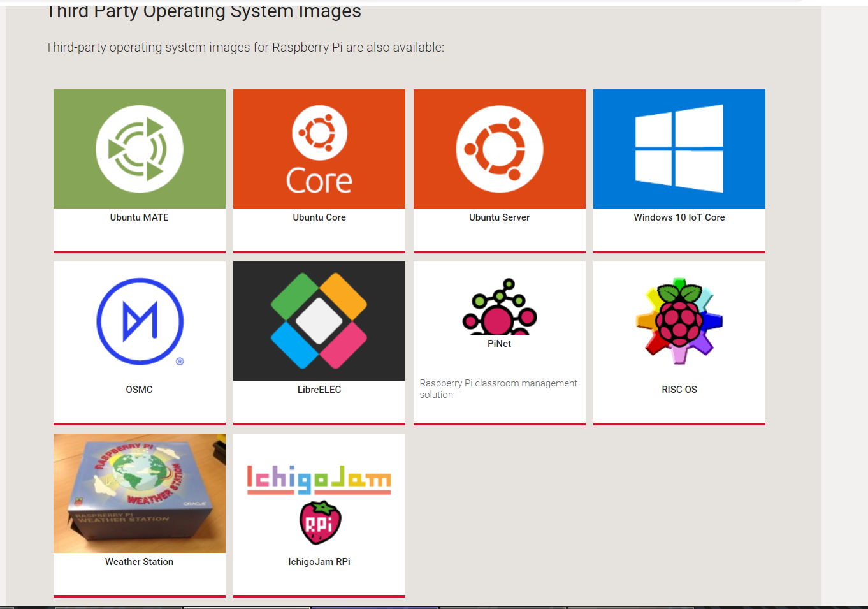Select the Ubuntu Core logo image
Image resolution: width=868 pixels, height=609 pixels.
(x=319, y=149)
